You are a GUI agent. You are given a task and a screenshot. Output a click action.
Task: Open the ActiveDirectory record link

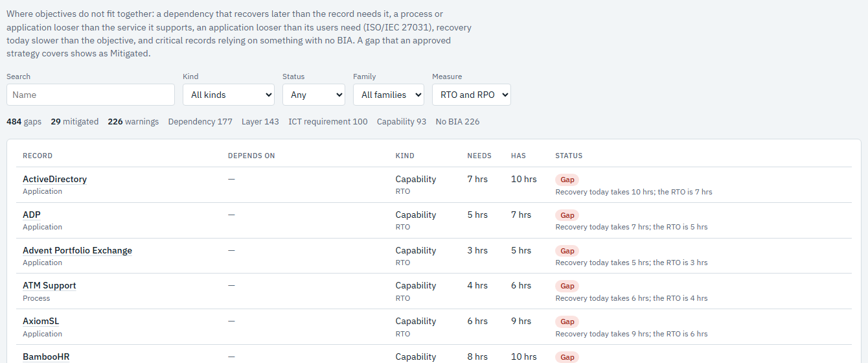point(54,179)
